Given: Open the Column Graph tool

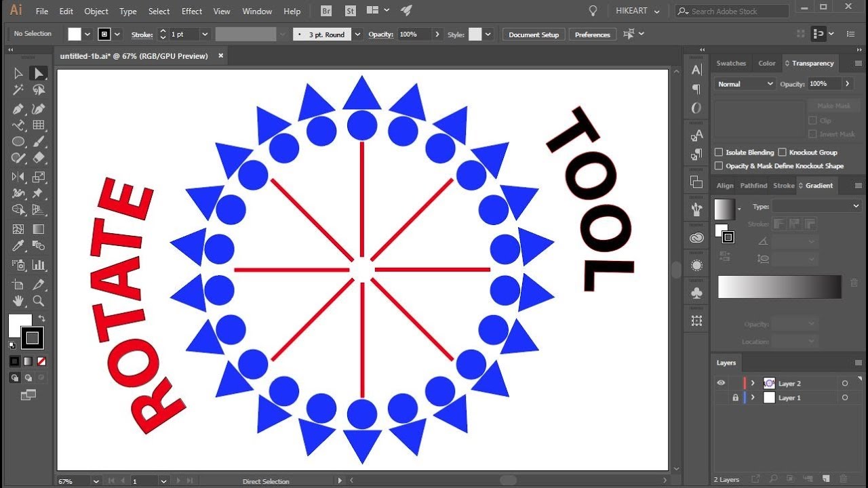Looking at the screenshot, I should coord(39,264).
